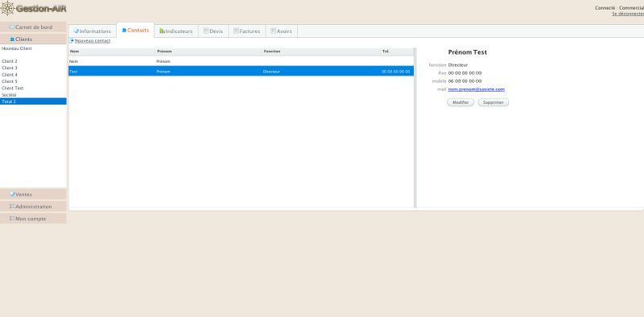Viewport: 644px width, 317px height.
Task: Open the Informations tab
Action: point(93,31)
